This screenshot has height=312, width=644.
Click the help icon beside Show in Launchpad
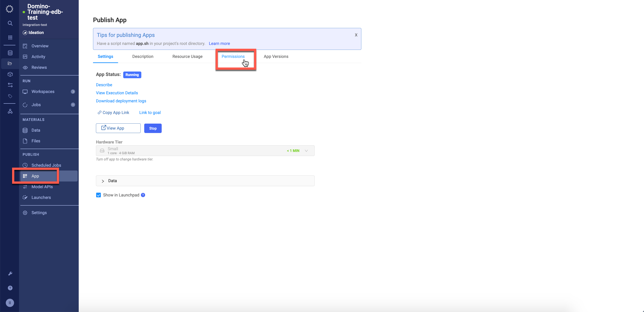point(143,195)
